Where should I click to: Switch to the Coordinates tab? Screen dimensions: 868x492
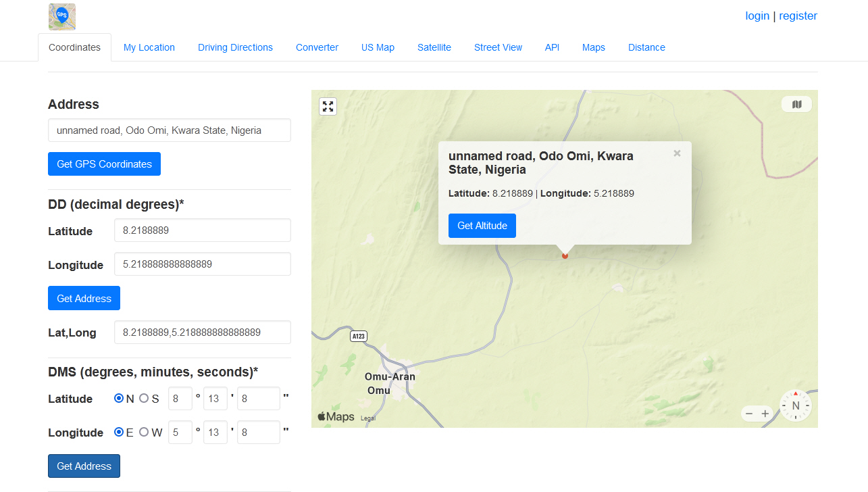click(x=74, y=47)
